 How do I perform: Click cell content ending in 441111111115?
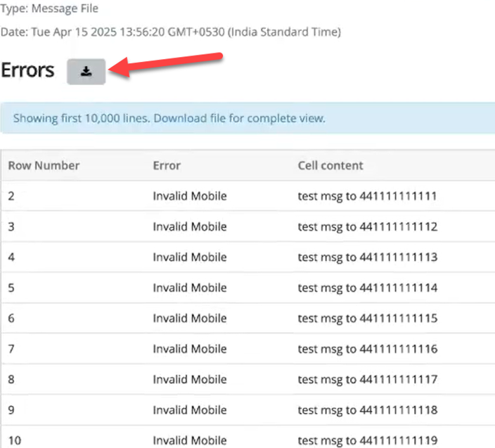(367, 319)
